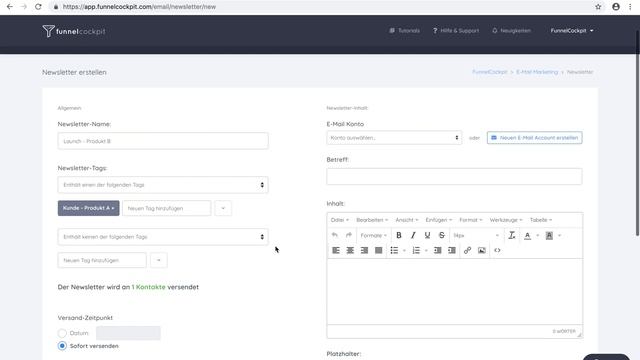Click the text color icon
This screenshot has width=640, height=360.
(527, 236)
